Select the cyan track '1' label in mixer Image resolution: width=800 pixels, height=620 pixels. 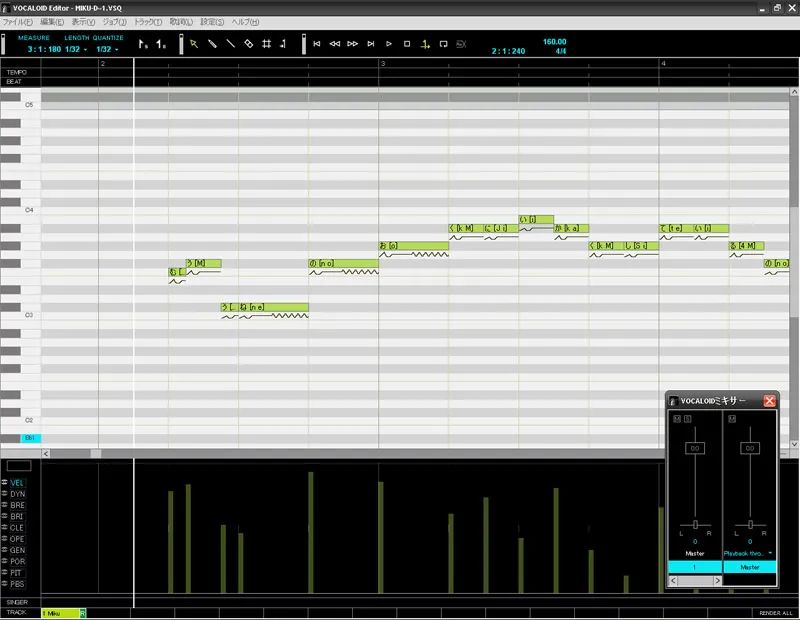(x=695, y=567)
